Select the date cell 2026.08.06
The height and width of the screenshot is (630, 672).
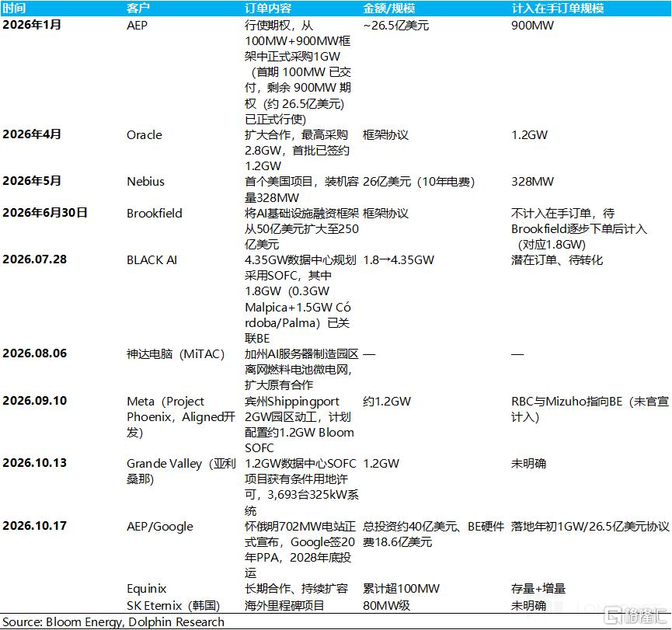coord(35,353)
